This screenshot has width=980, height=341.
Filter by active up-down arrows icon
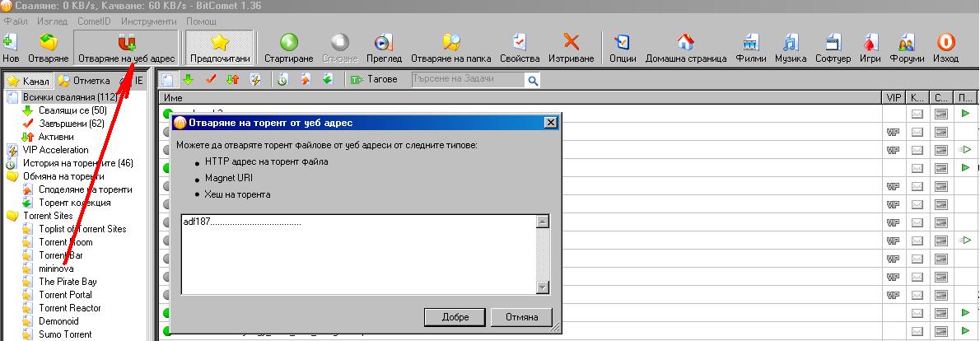(x=232, y=80)
